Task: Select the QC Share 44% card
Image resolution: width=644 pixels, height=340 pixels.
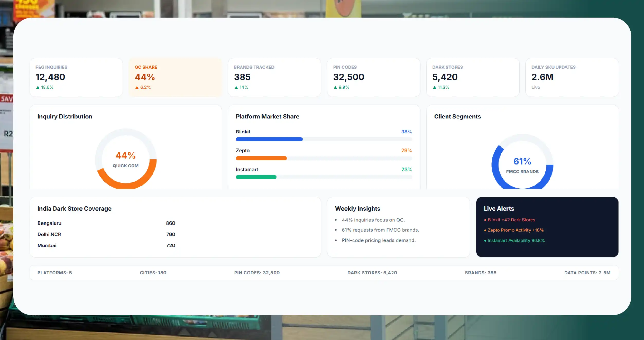Action: tap(176, 77)
